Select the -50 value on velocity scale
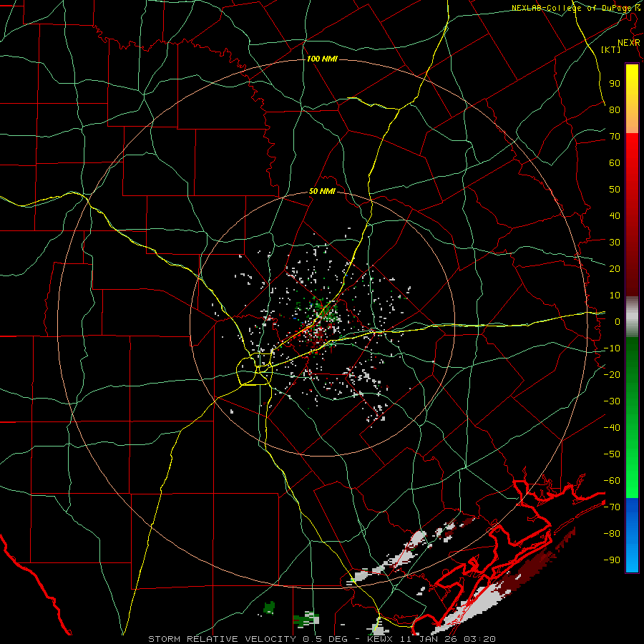 coord(612,454)
